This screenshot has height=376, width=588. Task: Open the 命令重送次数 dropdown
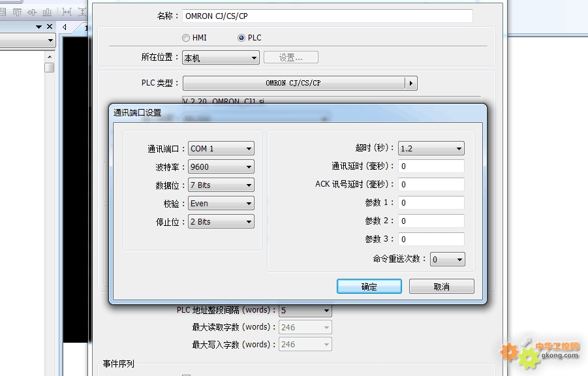coord(448,259)
